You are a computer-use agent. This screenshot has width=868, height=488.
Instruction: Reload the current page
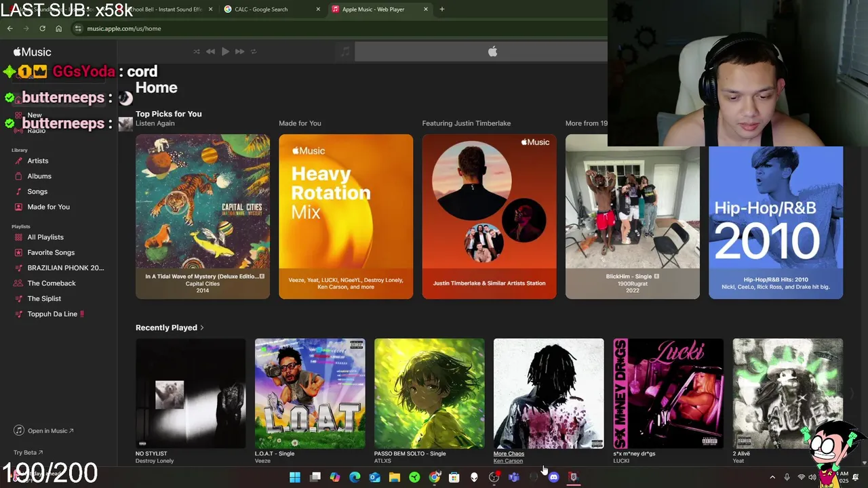42,28
